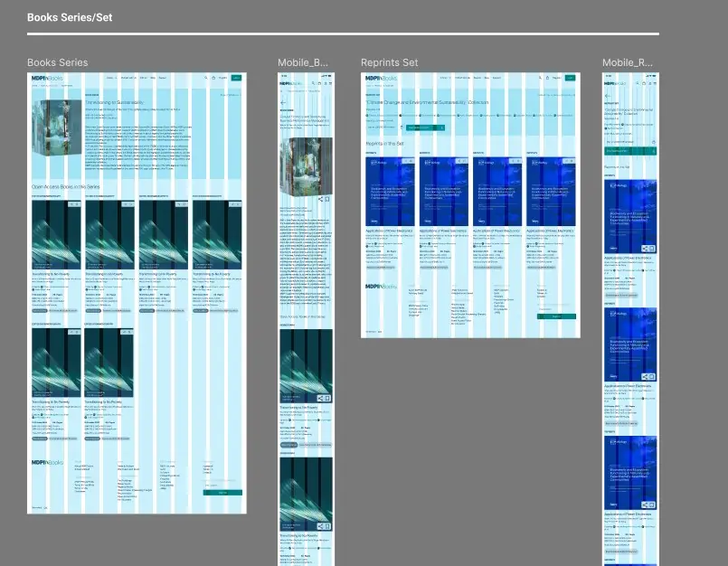The height and width of the screenshot is (566, 728).
Task: Click share icon on first teal cover in Mobile_B
Action: (321, 399)
